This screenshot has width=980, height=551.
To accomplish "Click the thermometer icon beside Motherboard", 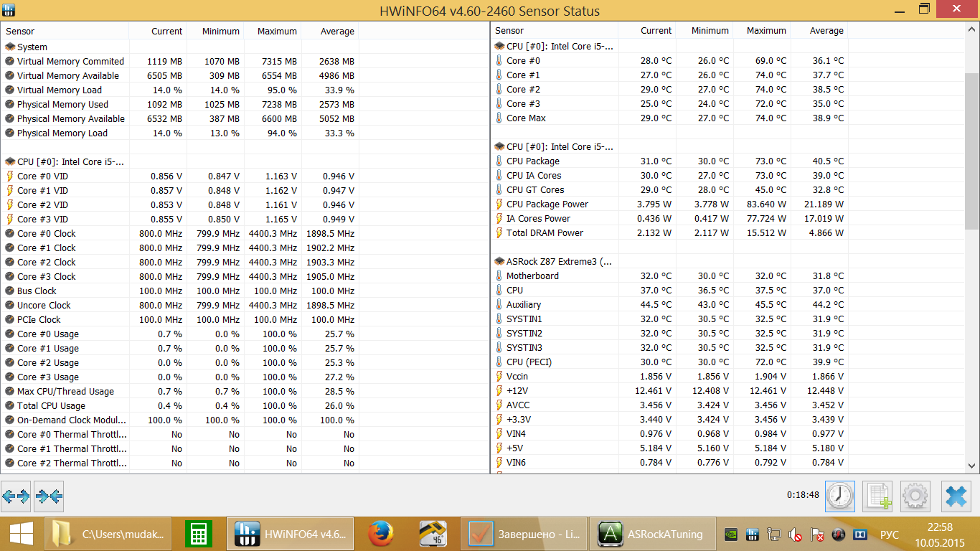I will click(499, 276).
